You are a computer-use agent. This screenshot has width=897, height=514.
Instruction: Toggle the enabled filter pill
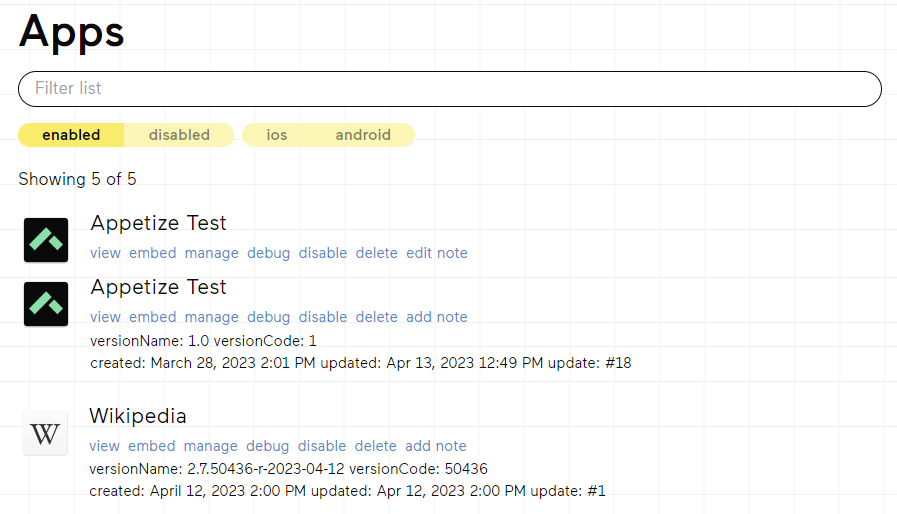[71, 135]
